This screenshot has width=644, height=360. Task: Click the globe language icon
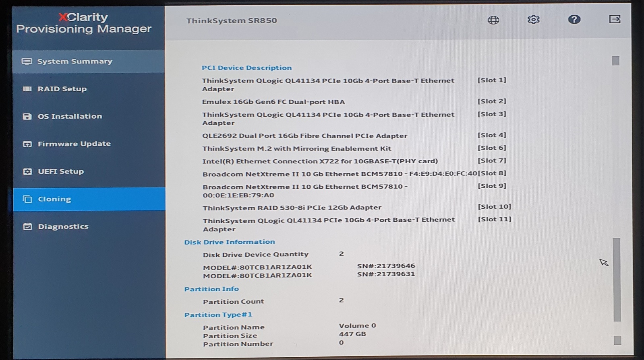click(493, 20)
